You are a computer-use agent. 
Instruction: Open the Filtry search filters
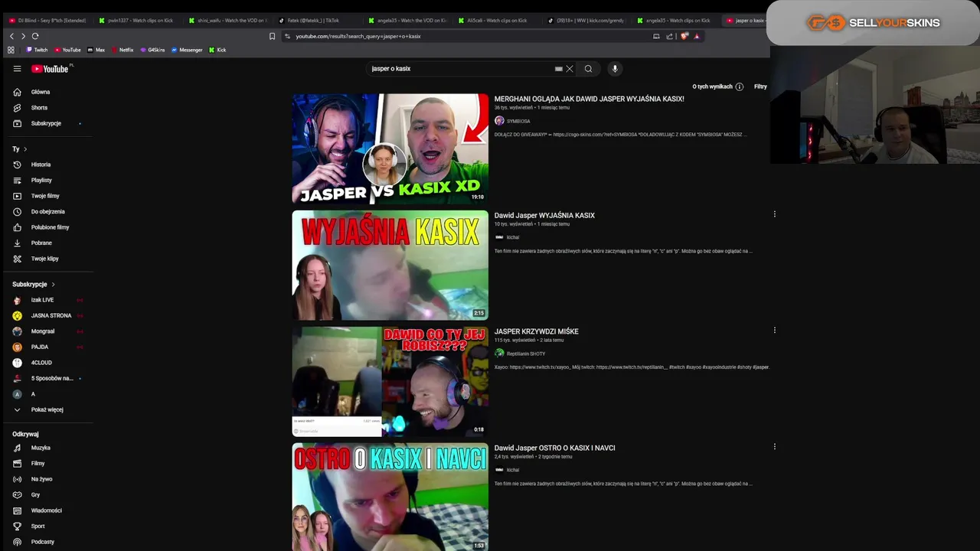760,86
